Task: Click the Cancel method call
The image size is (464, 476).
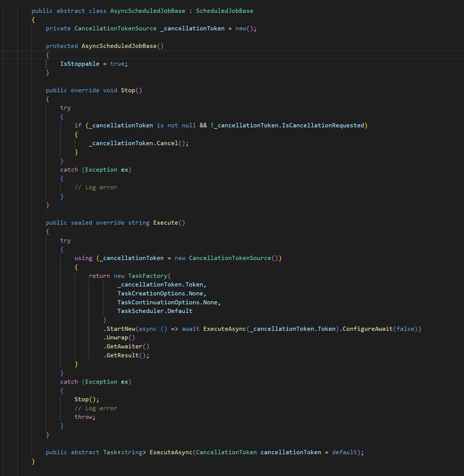Action: tap(167, 143)
